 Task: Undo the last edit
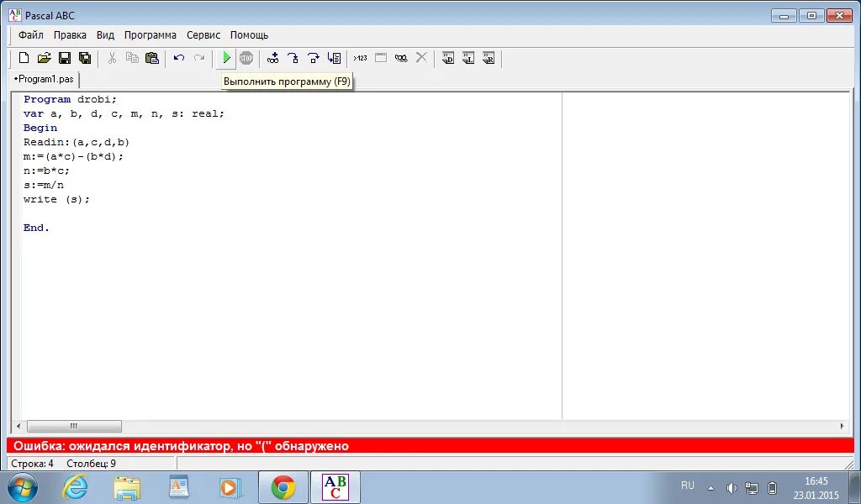click(179, 58)
